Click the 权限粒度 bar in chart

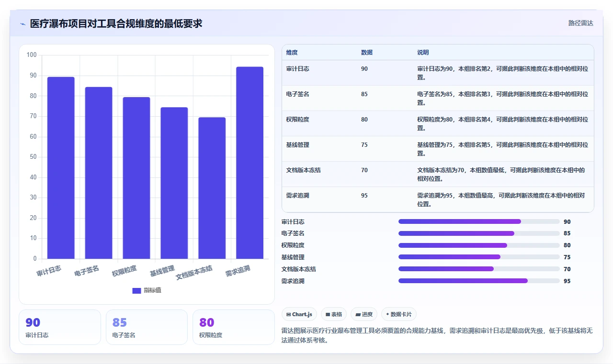point(136,178)
